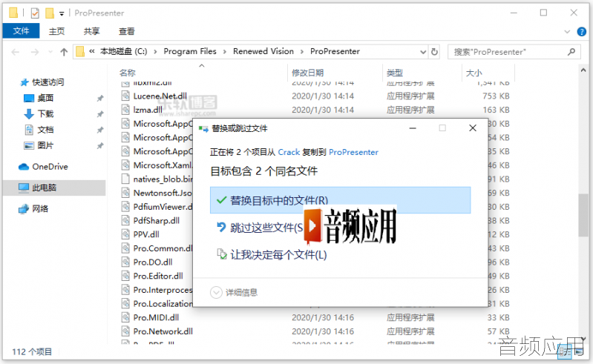Click the pin icon next to 图片
This screenshot has height=364, width=593.
click(x=100, y=146)
